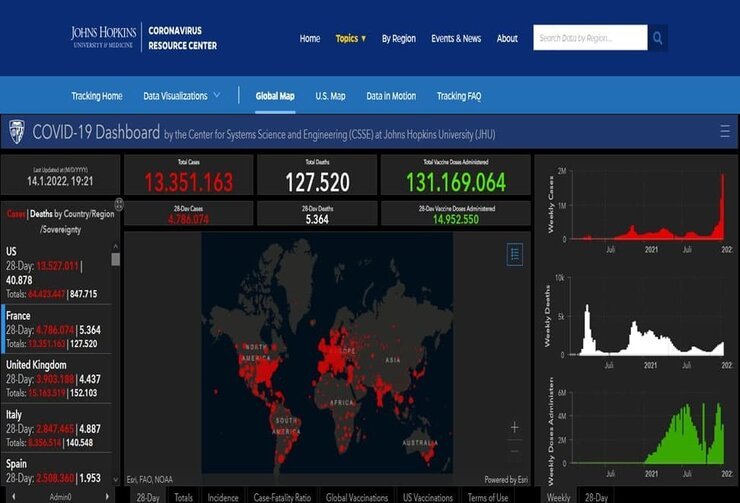Select the Incidence map tab

tap(223, 497)
